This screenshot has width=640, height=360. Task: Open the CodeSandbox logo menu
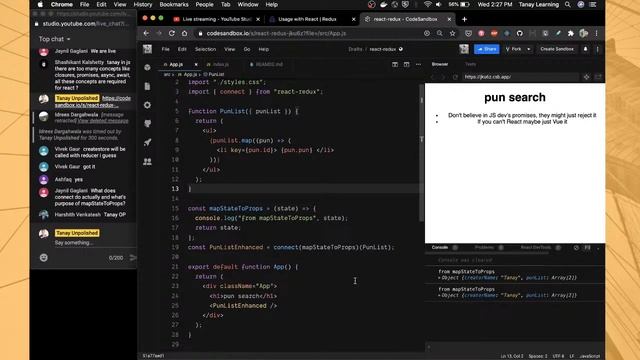tap(147, 49)
